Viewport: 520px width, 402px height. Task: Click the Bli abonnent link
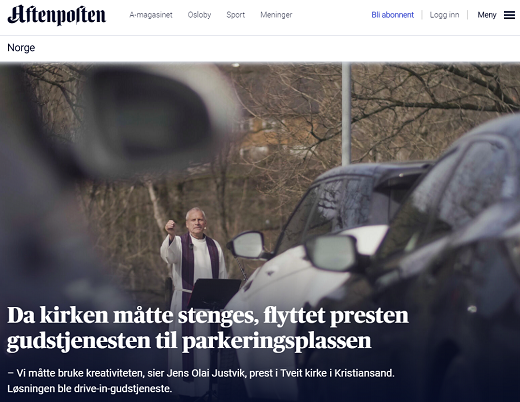pos(393,15)
